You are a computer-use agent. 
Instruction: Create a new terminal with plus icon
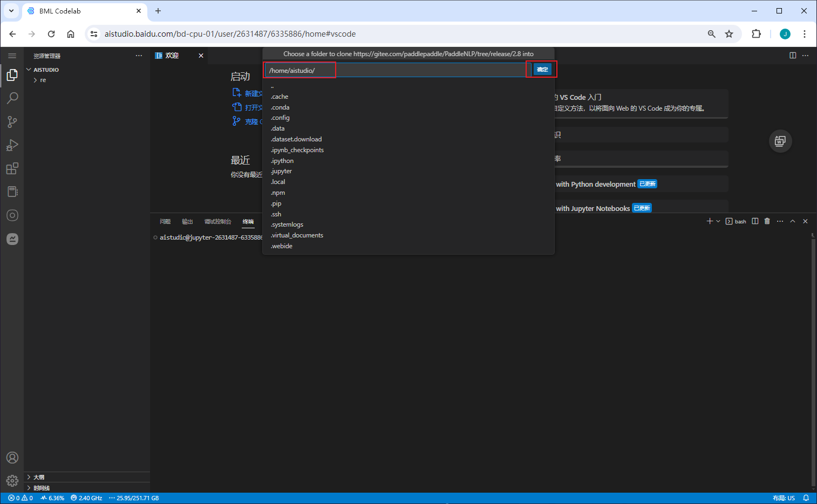710,221
